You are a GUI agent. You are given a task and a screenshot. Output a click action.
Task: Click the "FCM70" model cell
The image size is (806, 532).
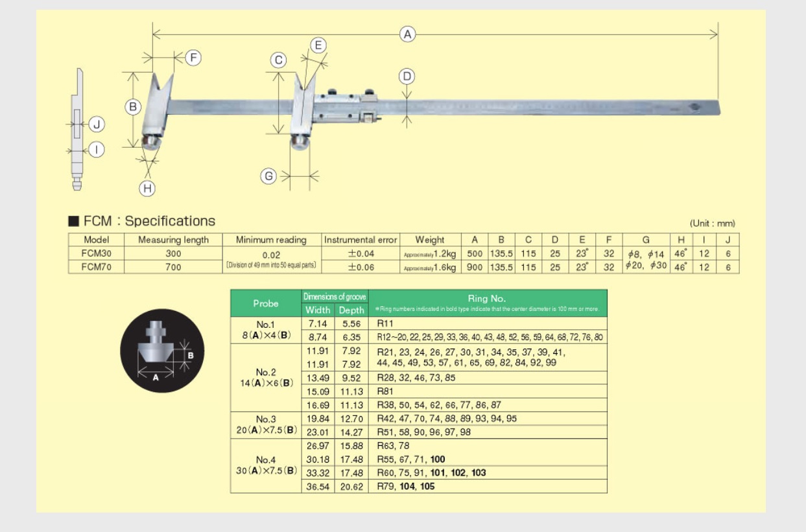96,266
